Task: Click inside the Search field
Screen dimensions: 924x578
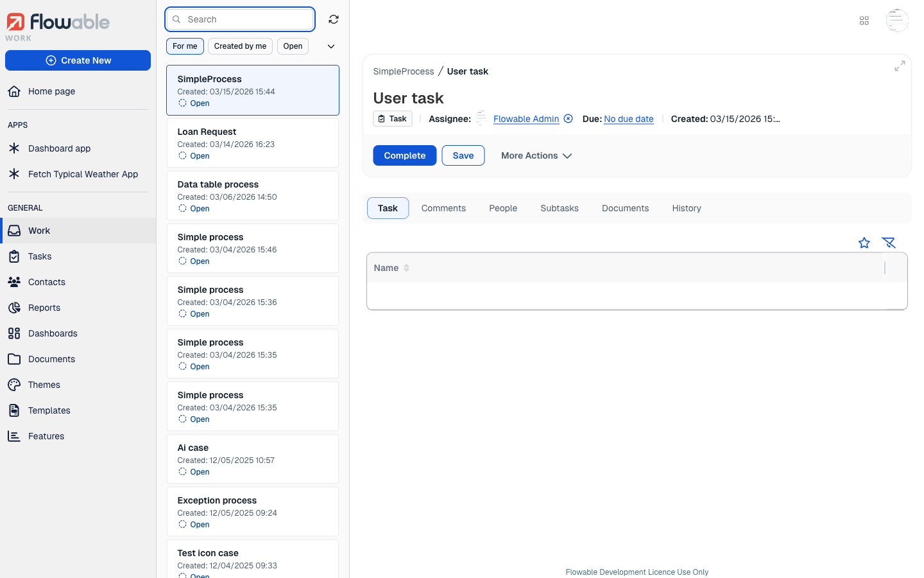Action: 239,19
